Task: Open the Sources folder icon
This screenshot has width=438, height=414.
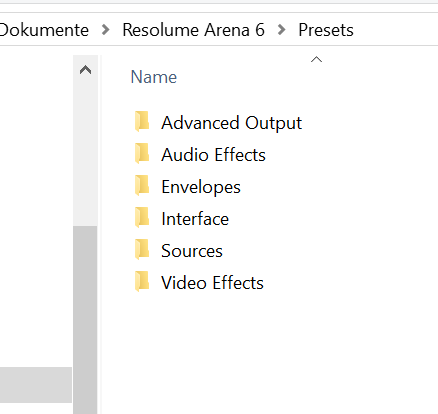Action: 142,250
